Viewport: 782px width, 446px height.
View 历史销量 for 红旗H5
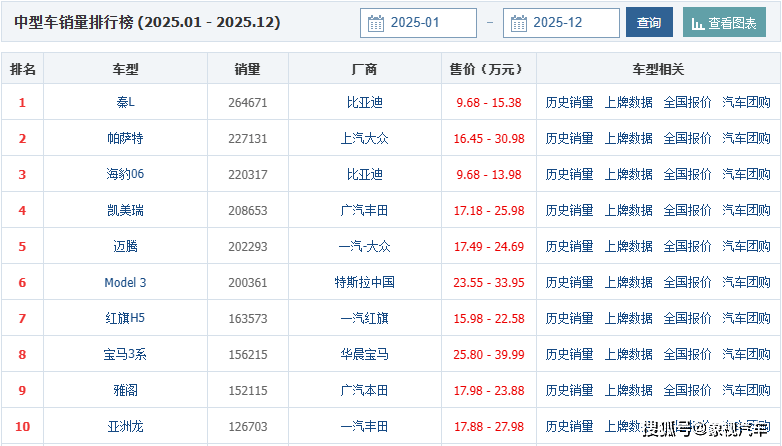click(569, 318)
